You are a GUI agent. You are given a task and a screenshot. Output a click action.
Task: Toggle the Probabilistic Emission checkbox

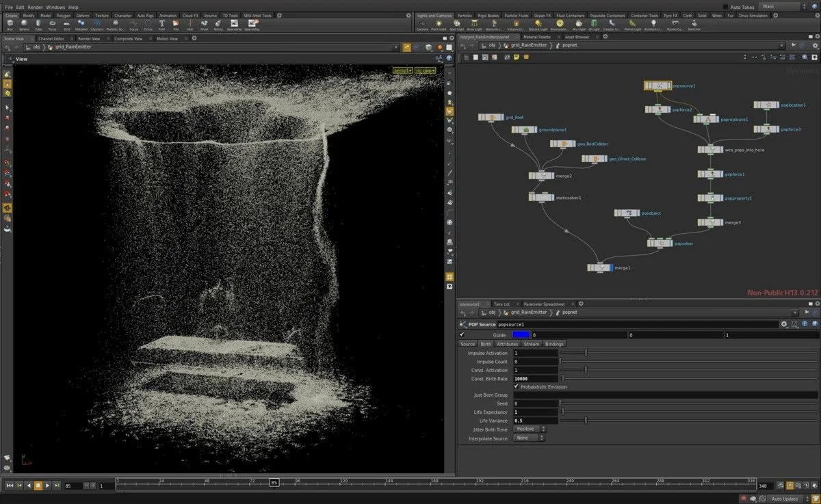[x=517, y=386]
